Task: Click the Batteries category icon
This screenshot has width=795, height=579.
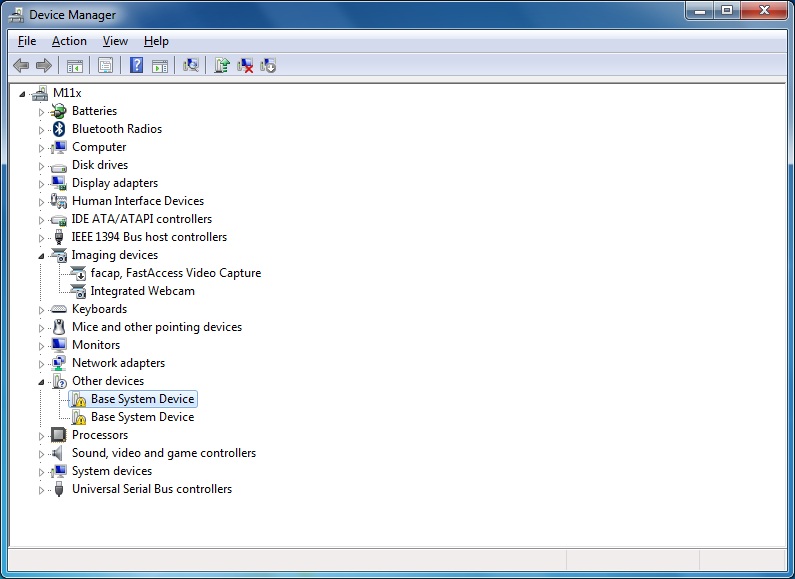Action: coord(59,111)
